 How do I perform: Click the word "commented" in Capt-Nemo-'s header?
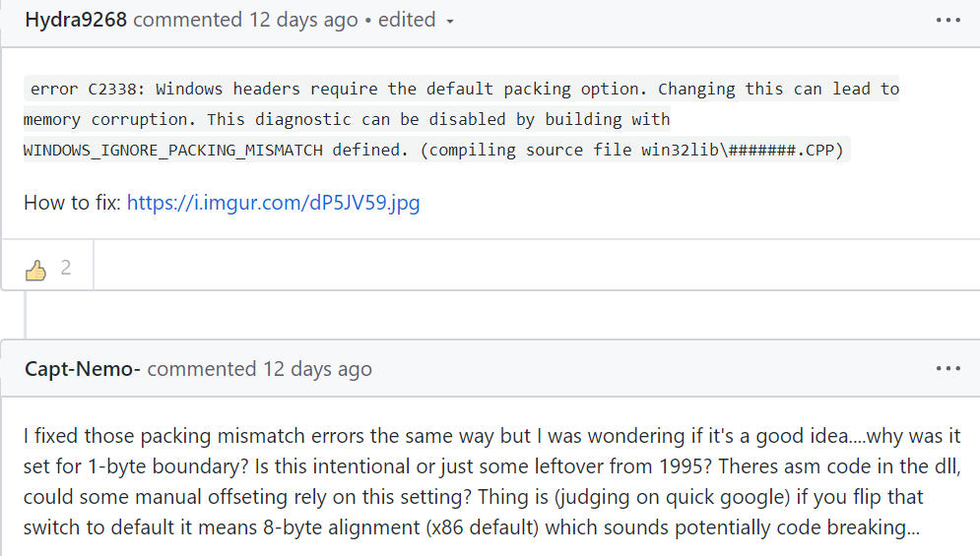pyautogui.click(x=201, y=369)
